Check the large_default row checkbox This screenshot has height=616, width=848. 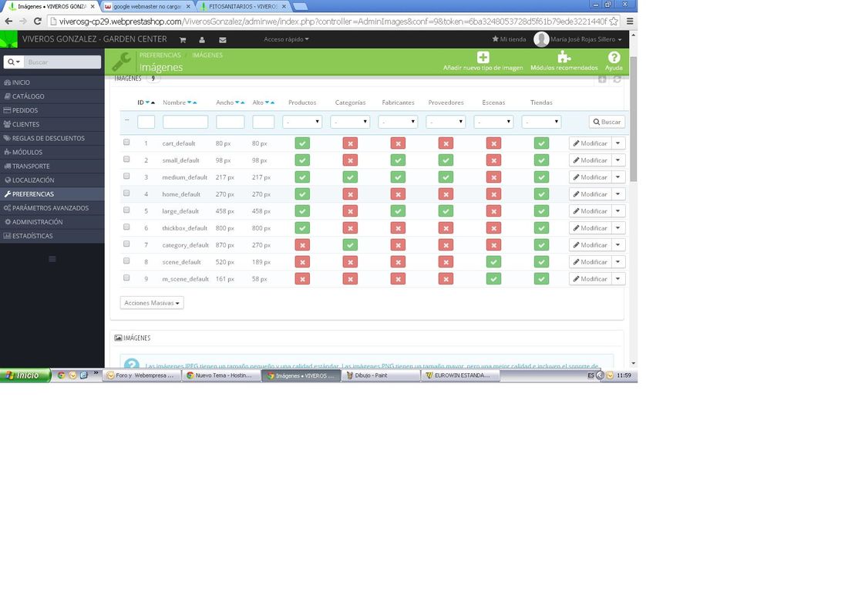coord(126,210)
